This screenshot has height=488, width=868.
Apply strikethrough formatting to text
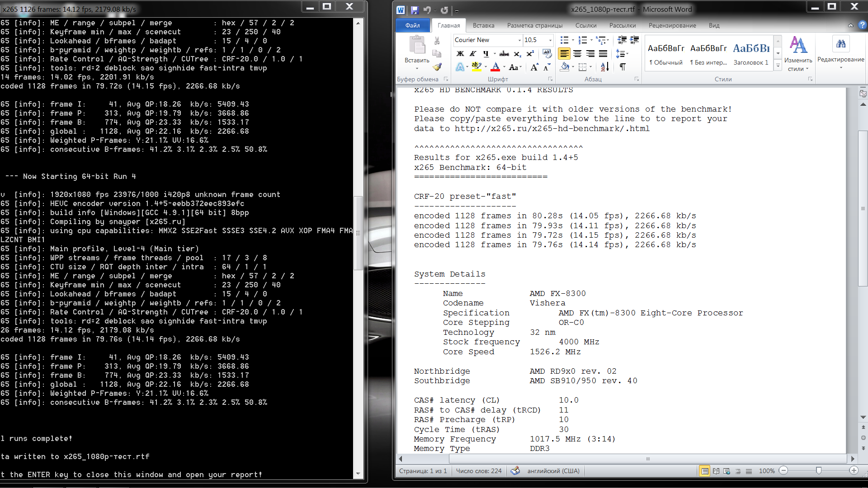tap(504, 54)
